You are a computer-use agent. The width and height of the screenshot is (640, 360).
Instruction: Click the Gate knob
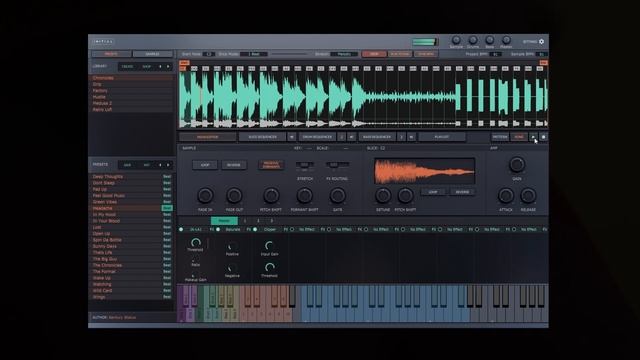point(337,196)
